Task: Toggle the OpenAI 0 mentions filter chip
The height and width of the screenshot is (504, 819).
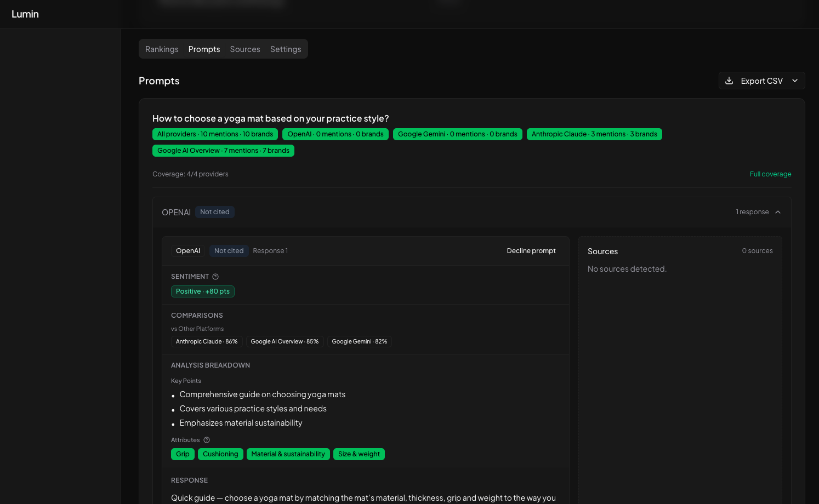Action: [335, 134]
